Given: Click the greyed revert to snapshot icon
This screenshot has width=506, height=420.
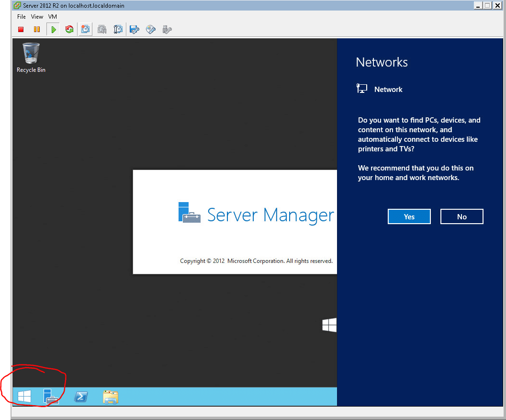Looking at the screenshot, I should [x=102, y=30].
